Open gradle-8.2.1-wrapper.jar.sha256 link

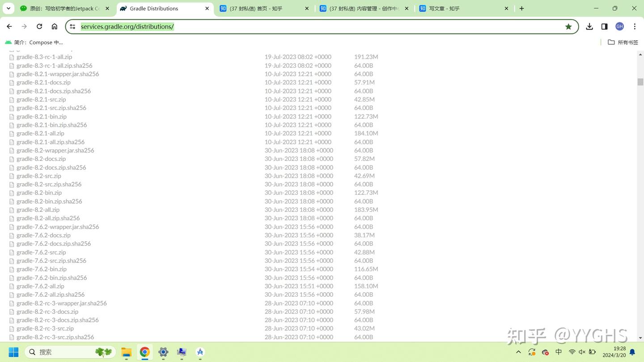[58, 74]
